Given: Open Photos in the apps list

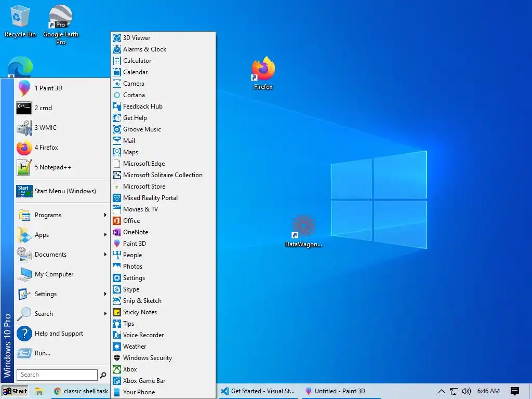Looking at the screenshot, I should tap(163, 267).
